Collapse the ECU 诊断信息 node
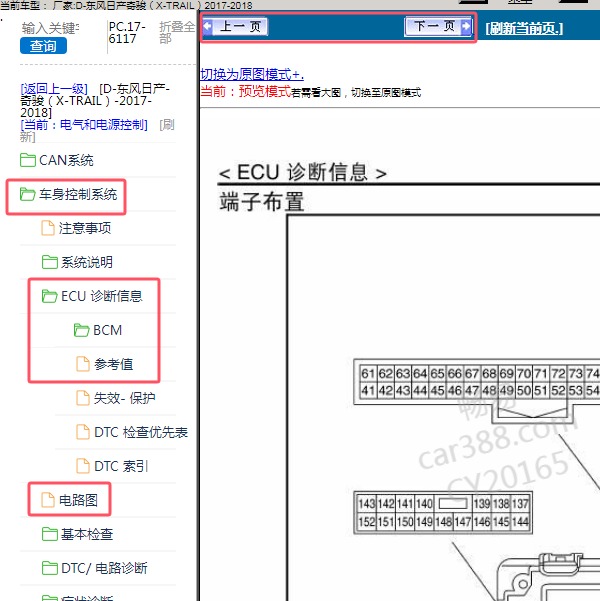Screen dimensions: 600x601 tap(102, 296)
